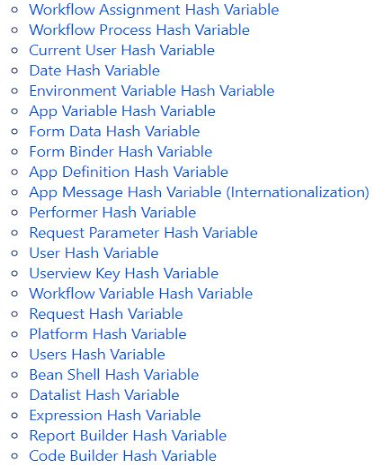
Task: Click the Performer Hash Variable link
Action: pos(113,213)
